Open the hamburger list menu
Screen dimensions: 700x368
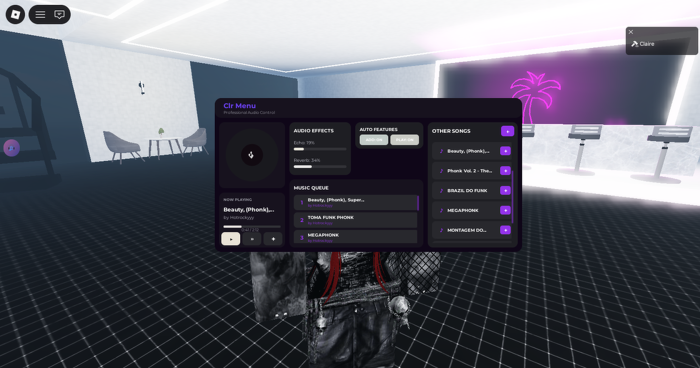pyautogui.click(x=40, y=15)
